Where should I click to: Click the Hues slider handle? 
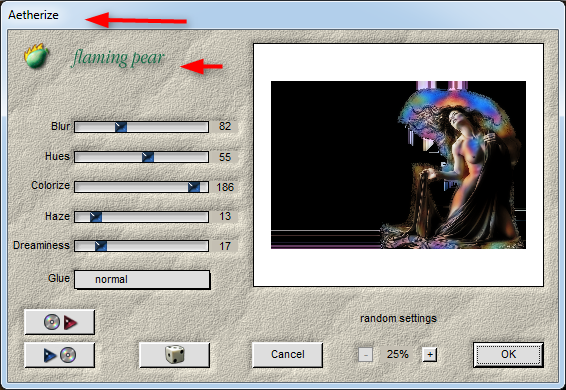click(x=148, y=157)
